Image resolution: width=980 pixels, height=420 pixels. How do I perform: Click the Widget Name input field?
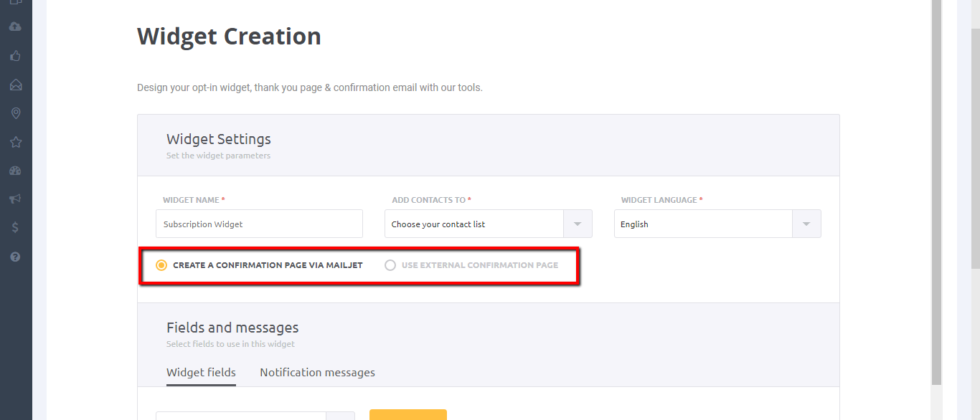point(259,224)
